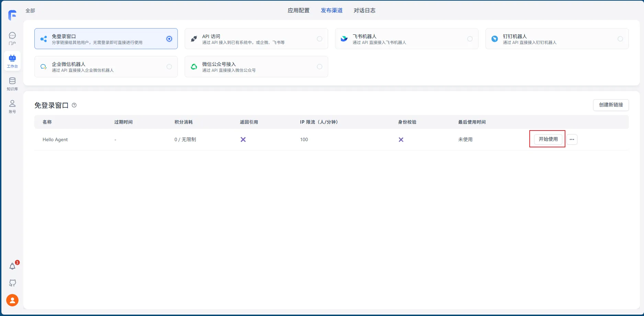Select the 企业微信机器人 channel card
The height and width of the screenshot is (316, 644).
point(106,67)
